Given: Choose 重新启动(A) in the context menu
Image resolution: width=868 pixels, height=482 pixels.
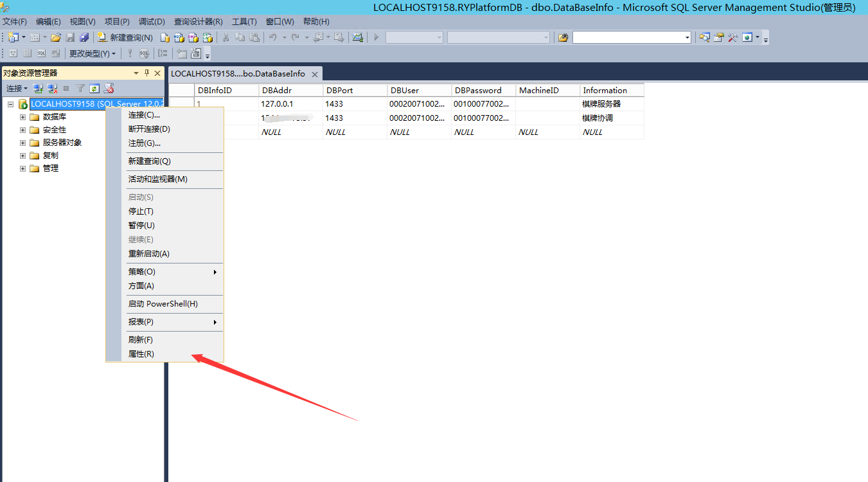Looking at the screenshot, I should coord(149,254).
